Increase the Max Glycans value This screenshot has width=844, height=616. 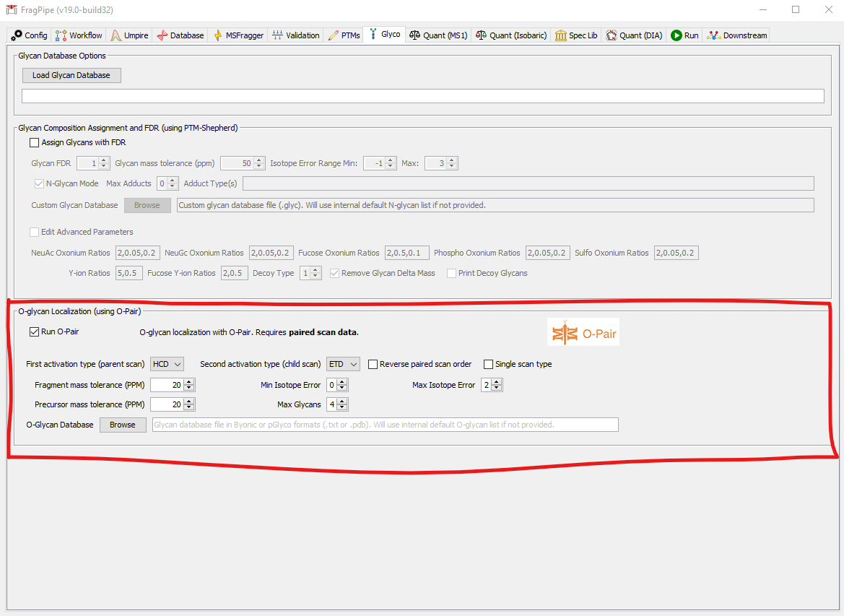coord(342,401)
